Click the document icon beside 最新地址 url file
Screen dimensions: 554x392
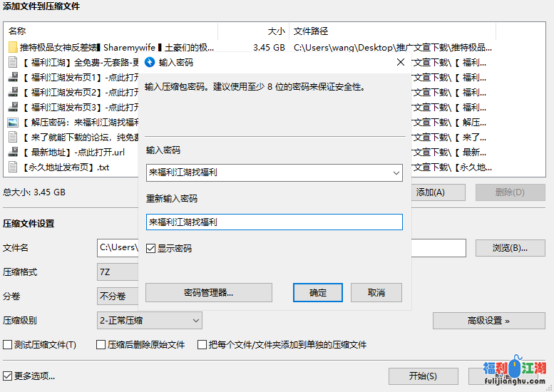tap(13, 153)
